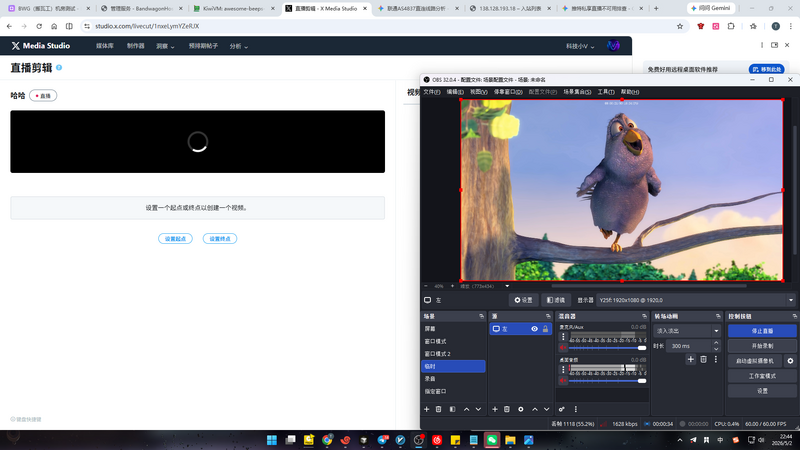
Task: Click 设置终点 in Media Studio
Action: [x=220, y=239]
